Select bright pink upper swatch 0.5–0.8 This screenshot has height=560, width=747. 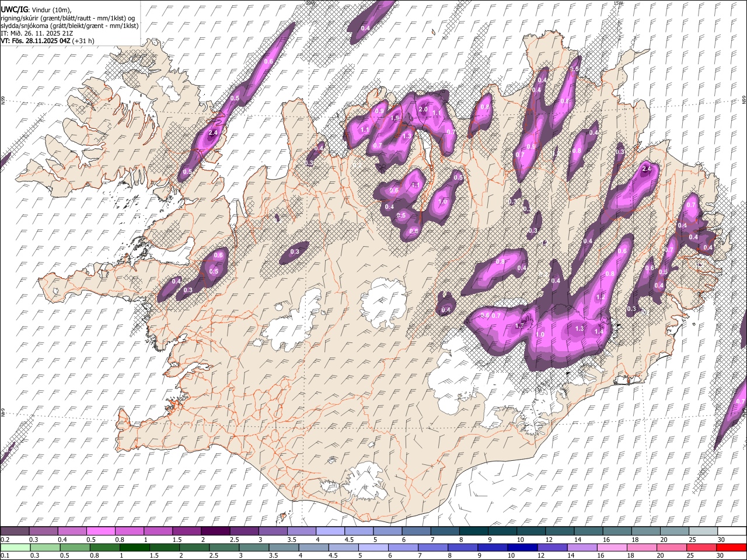click(x=100, y=531)
